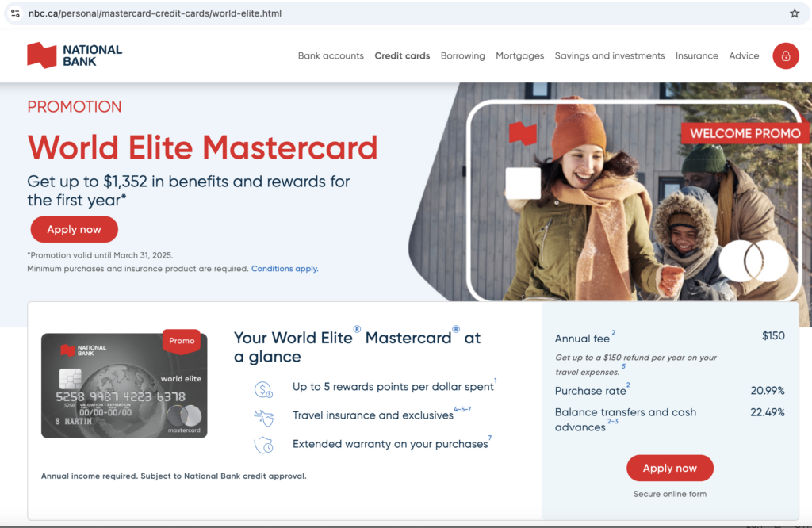Image resolution: width=812 pixels, height=528 pixels.
Task: Open the Borrowing menu
Action: 462,56
